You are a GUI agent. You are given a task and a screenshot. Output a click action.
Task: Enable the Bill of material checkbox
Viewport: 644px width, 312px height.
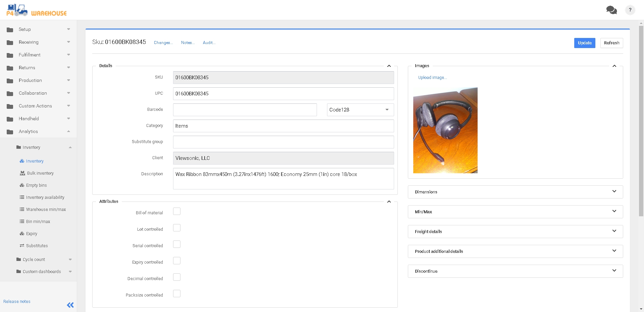(x=177, y=211)
